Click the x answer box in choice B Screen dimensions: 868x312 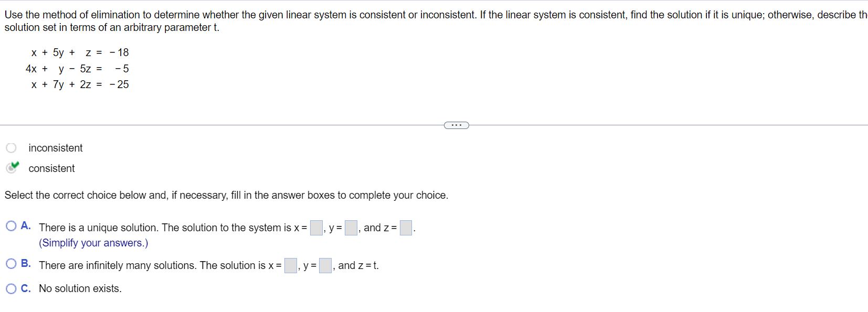pyautogui.click(x=290, y=265)
